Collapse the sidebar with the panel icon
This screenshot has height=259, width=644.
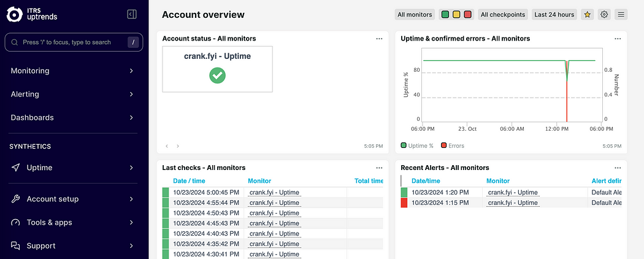(131, 14)
